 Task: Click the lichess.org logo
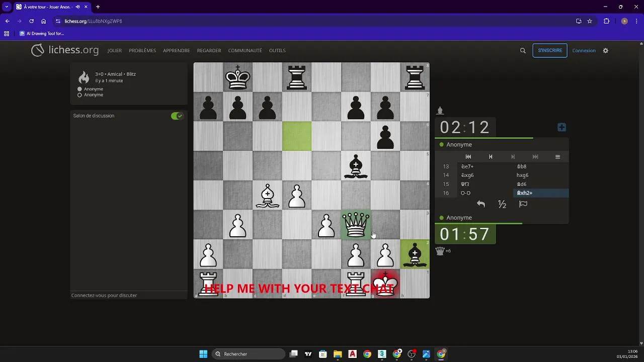click(x=65, y=50)
